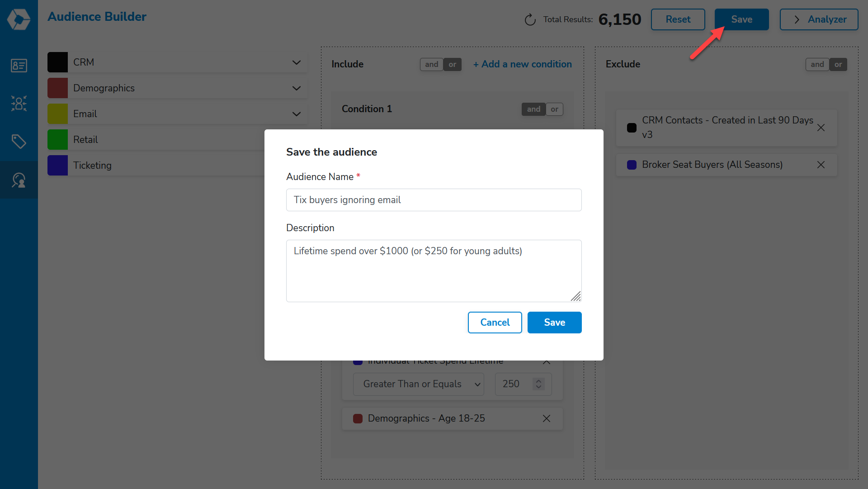Click Add a new condition link

click(x=522, y=64)
